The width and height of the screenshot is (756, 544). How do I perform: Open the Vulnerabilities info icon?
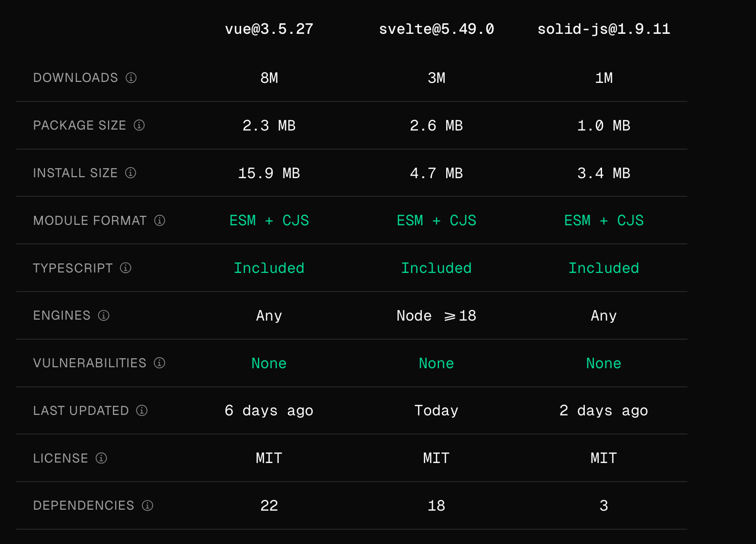pos(160,363)
